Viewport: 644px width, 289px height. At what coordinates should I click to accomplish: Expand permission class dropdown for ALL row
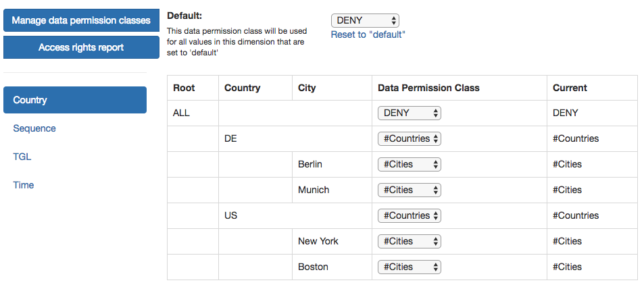click(x=409, y=113)
